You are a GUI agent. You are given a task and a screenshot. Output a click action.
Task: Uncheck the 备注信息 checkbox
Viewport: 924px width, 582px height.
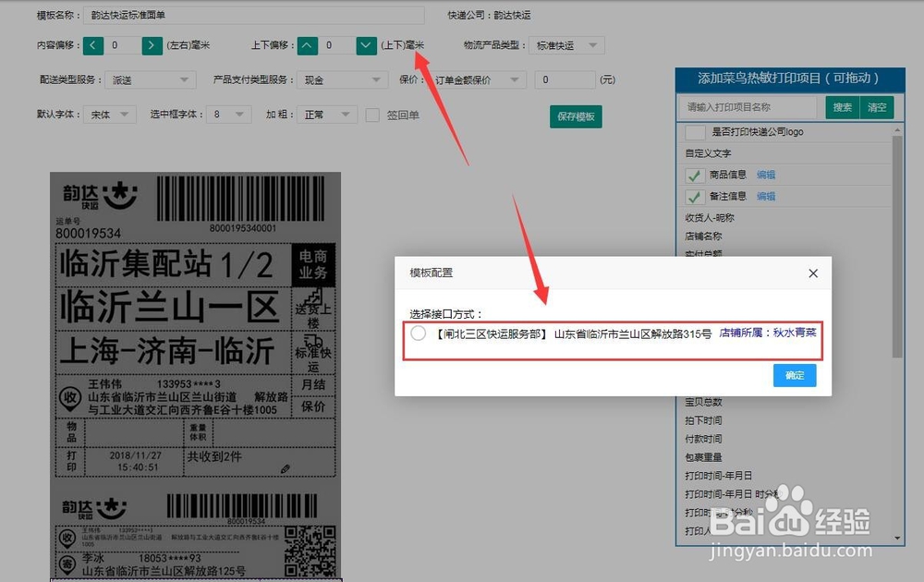point(696,197)
